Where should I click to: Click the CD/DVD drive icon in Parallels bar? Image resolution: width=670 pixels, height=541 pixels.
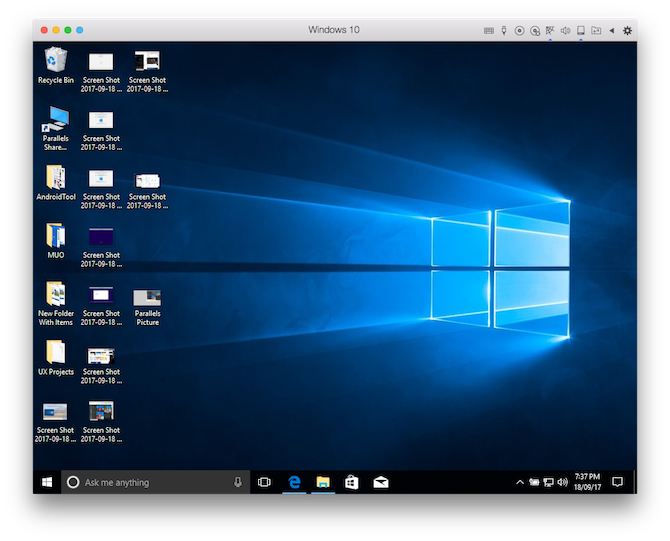tap(519, 30)
